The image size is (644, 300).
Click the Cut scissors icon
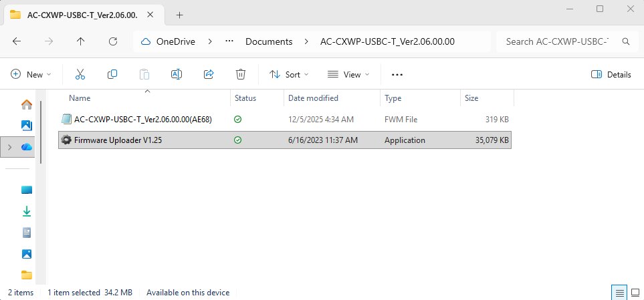[80, 74]
